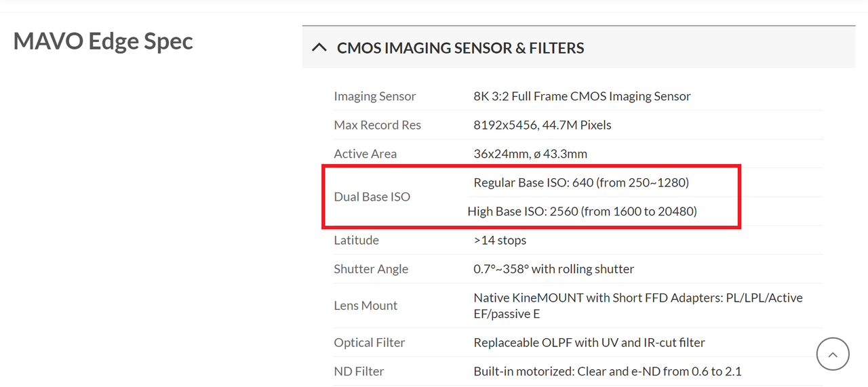Select the Max Record Res label
868x387 pixels.
377,125
